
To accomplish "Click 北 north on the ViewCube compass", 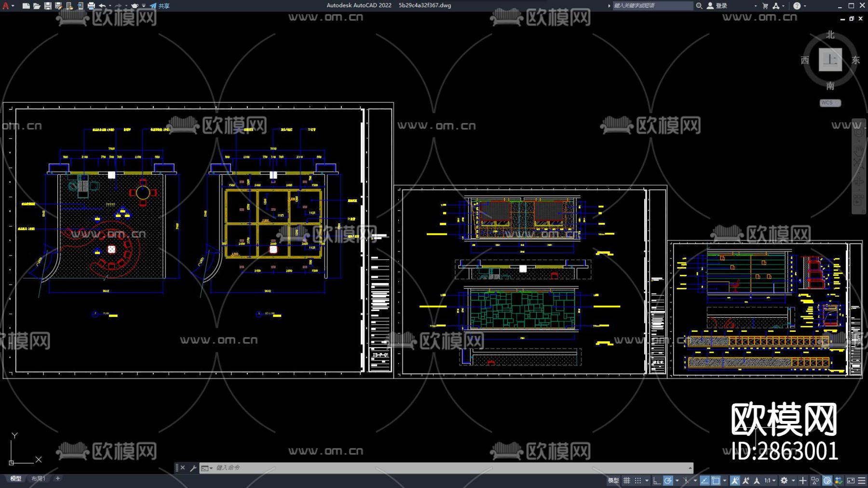I will (x=830, y=35).
